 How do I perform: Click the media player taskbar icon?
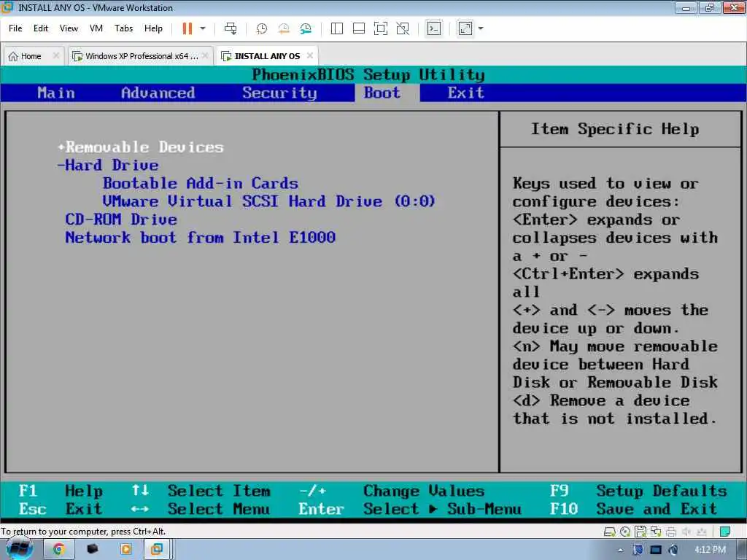coord(126,550)
